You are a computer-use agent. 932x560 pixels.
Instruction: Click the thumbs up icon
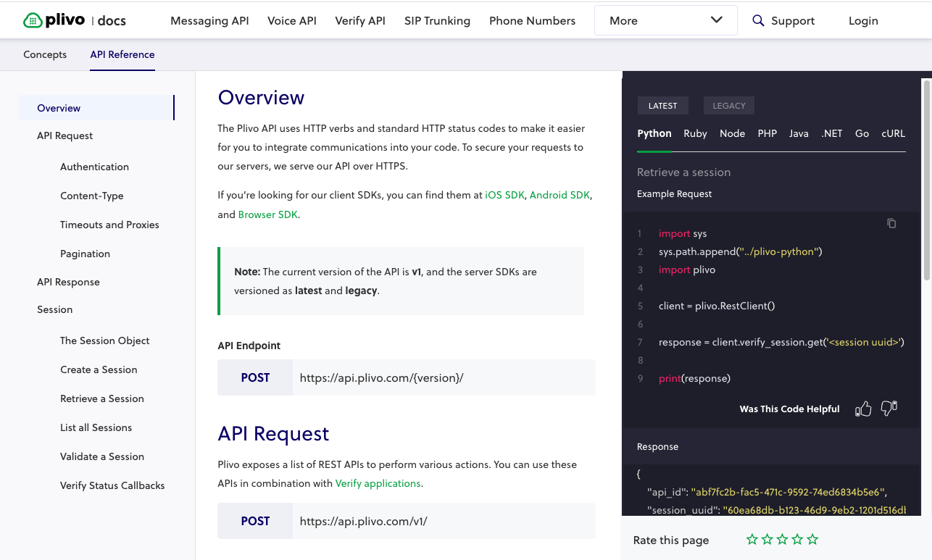click(863, 409)
